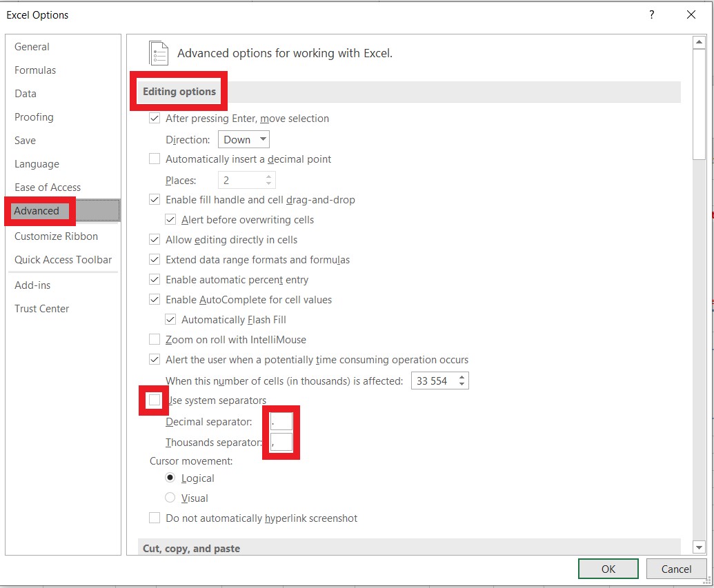Uncheck Alert before overwriting cells
Image resolution: width=714 pixels, height=588 pixels.
click(x=170, y=219)
